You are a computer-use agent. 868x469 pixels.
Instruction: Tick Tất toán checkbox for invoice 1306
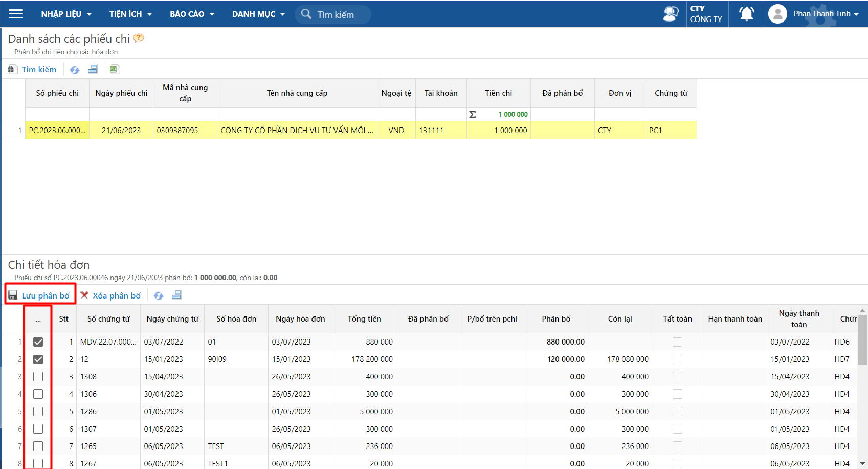coord(677,394)
